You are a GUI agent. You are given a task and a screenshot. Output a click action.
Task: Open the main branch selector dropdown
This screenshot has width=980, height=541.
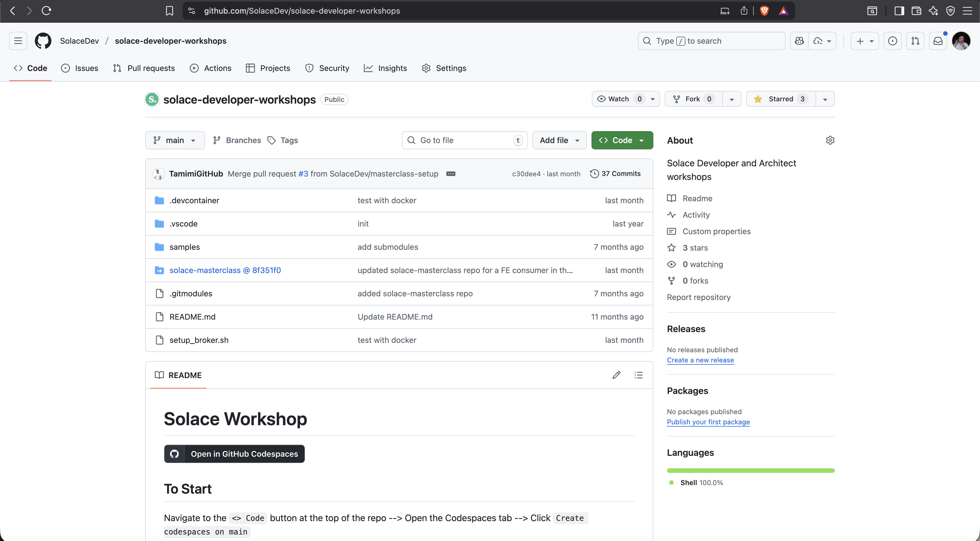point(175,140)
